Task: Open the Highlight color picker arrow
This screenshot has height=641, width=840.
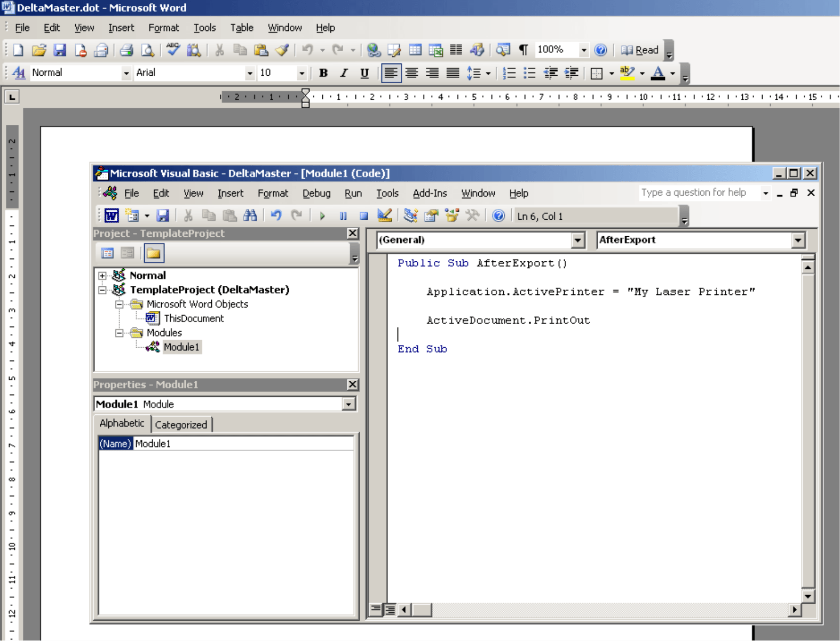Action: tap(642, 73)
